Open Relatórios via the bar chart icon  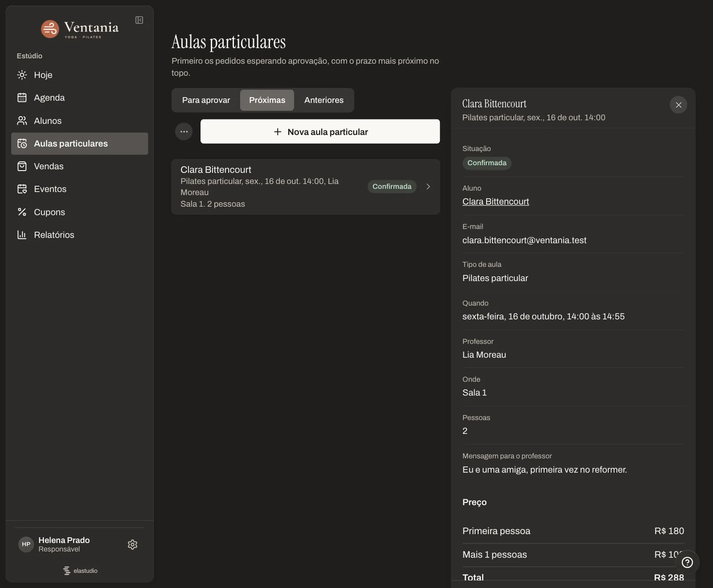pos(22,235)
